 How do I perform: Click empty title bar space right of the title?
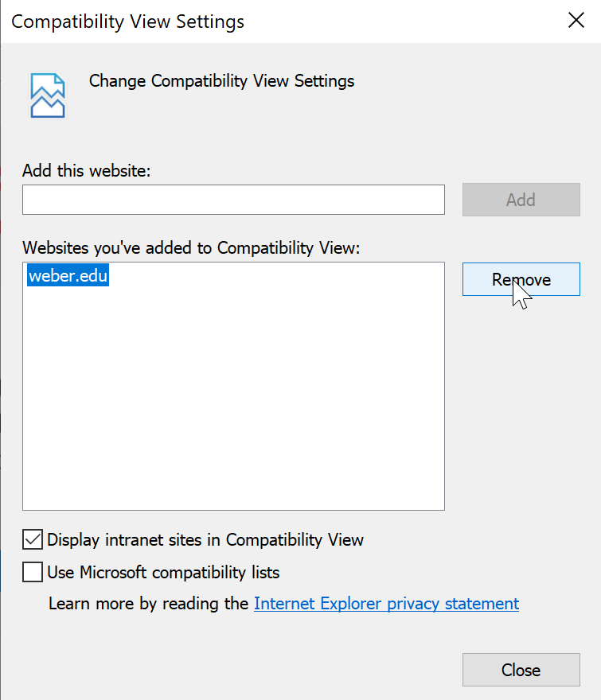coord(398,21)
